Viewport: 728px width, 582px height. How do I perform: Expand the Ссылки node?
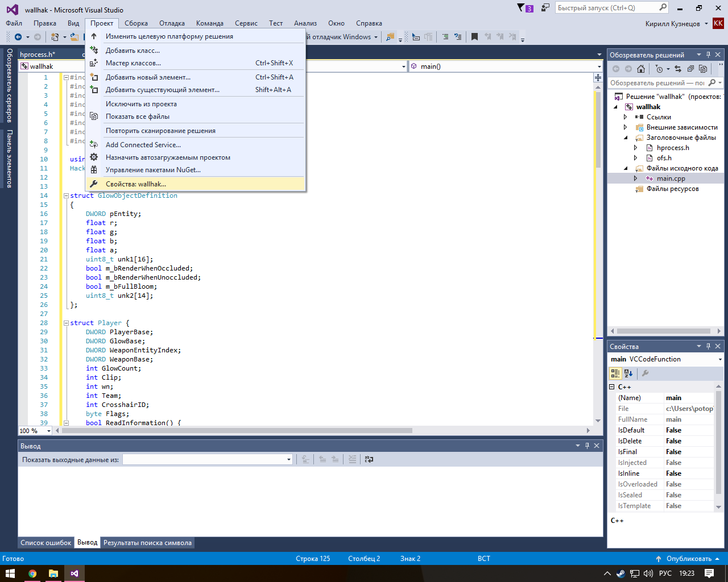(x=625, y=117)
